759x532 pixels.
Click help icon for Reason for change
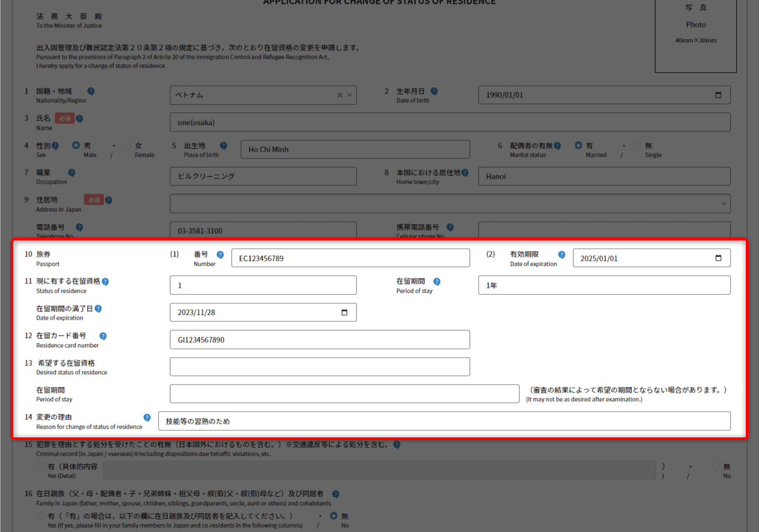tap(147, 418)
